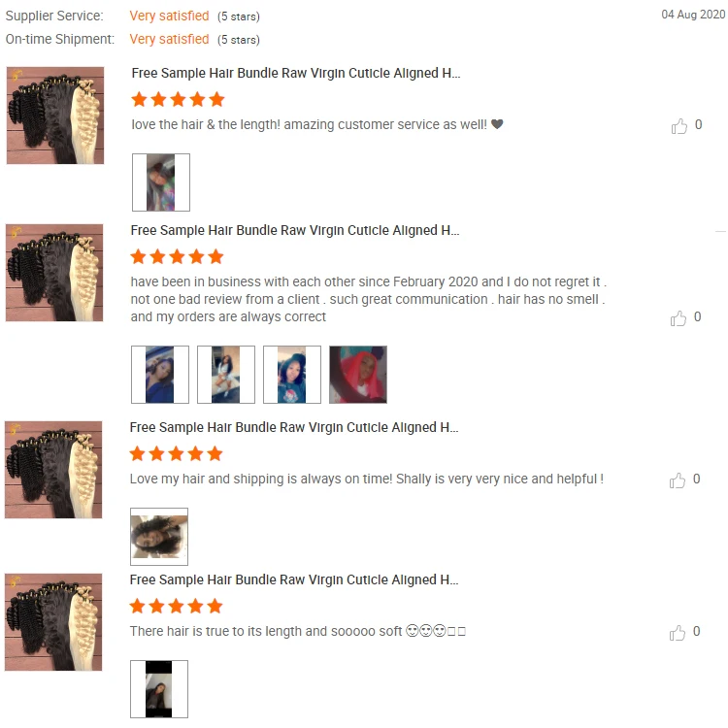Open first review's Free Sample Hair Bundle title

(x=296, y=74)
